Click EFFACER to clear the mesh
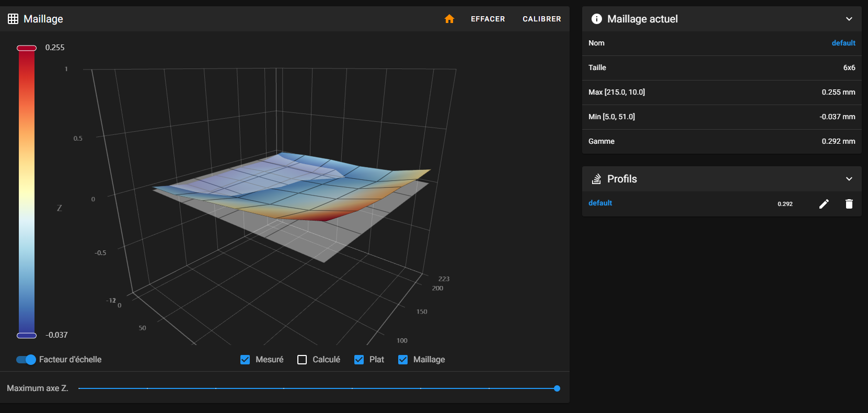The width and height of the screenshot is (868, 413). tap(488, 19)
